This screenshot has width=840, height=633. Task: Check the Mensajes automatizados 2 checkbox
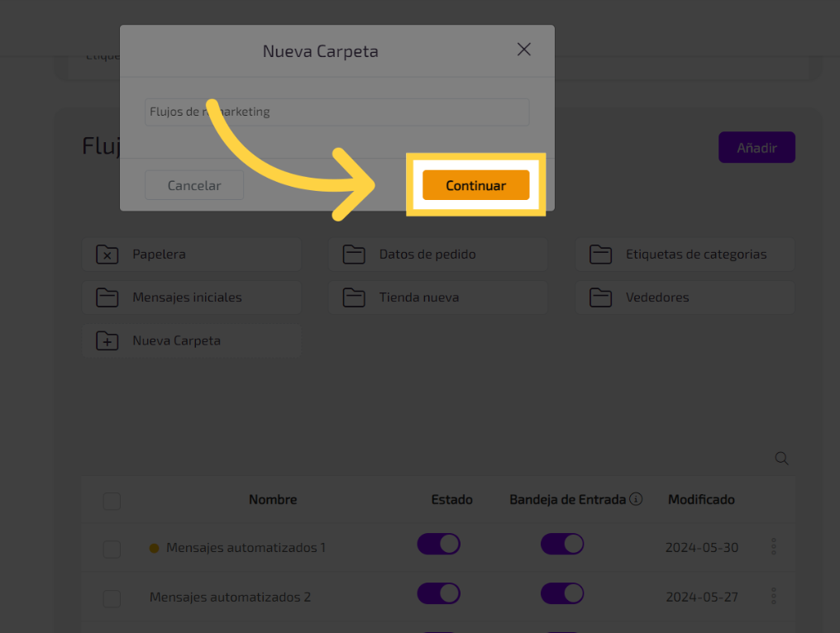point(112,598)
